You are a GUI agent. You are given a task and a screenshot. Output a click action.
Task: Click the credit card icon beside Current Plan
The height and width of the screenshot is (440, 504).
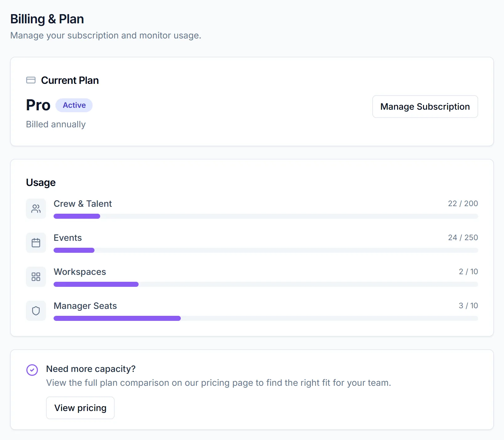[x=31, y=80]
